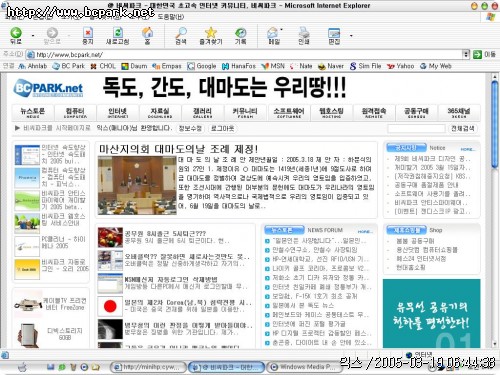Select the GALLERY navigation tab
Viewport: 500px width, 375px height.
[x=202, y=113]
